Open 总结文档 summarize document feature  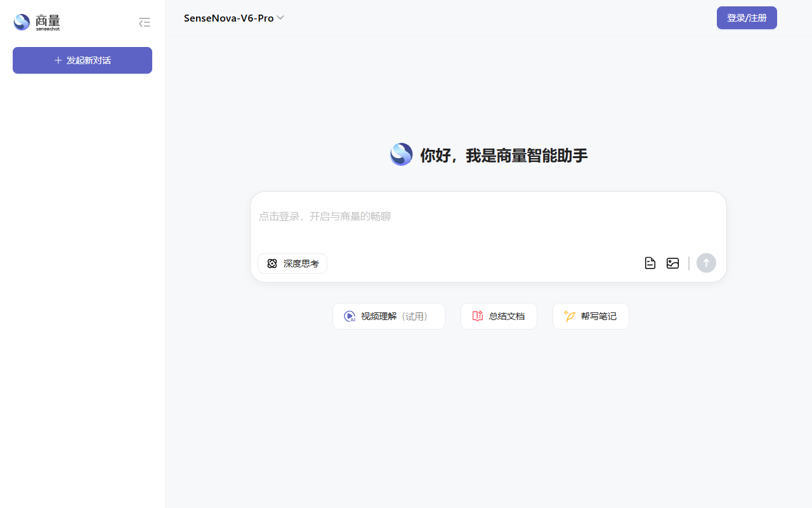pyautogui.click(x=499, y=316)
